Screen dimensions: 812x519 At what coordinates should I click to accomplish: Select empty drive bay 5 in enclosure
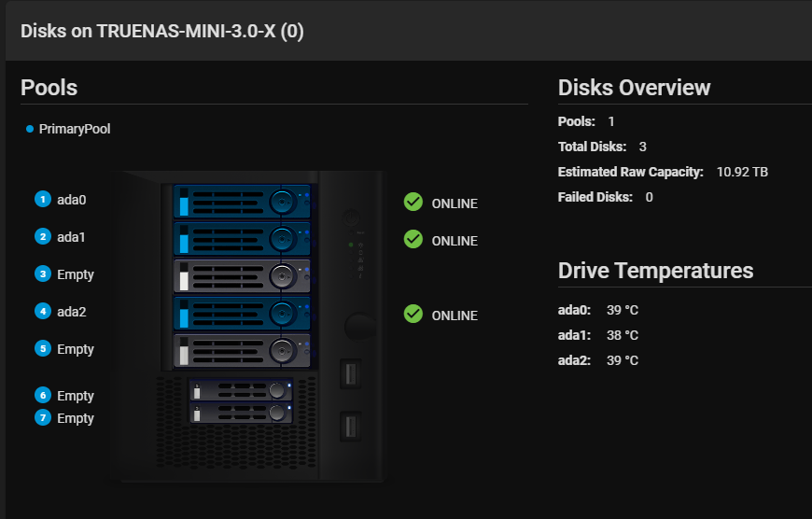242,351
